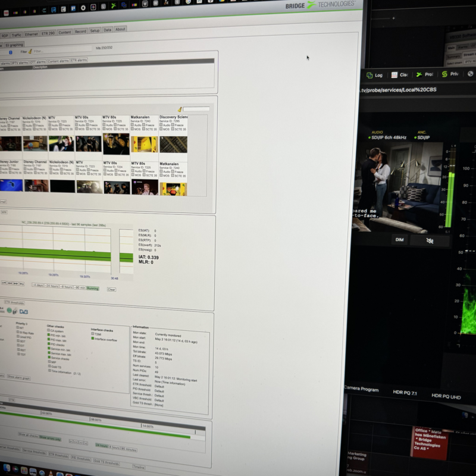Show the ETR alarms filter tab
The width and height of the screenshot is (476, 476).
click(79, 60)
